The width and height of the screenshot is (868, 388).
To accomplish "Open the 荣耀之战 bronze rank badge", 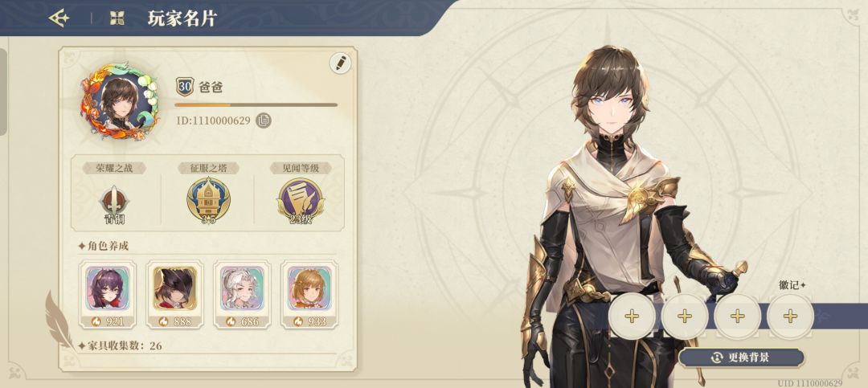I will pyautogui.click(x=115, y=202).
